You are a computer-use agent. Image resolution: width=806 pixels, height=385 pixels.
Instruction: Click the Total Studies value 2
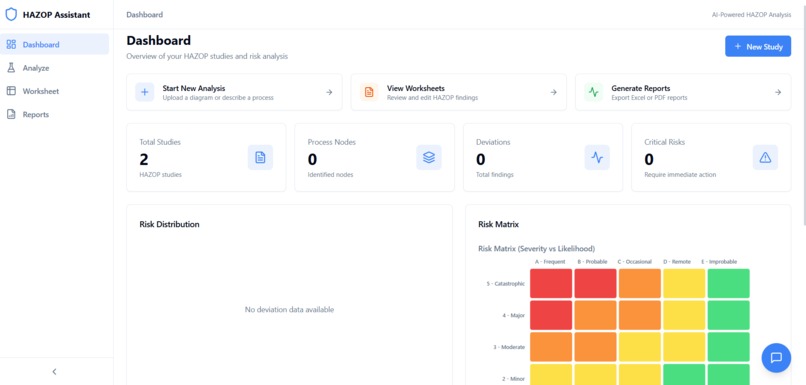coord(144,159)
